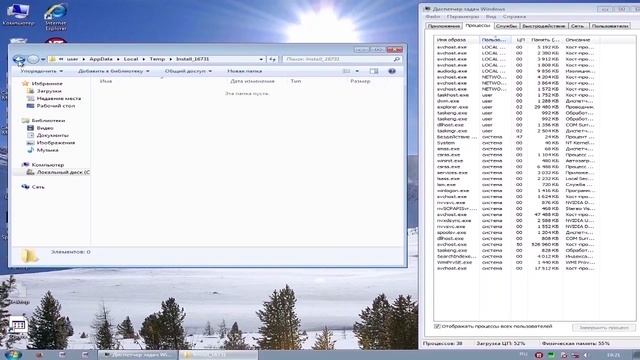Open 'Компьютер' desktop icon
This screenshot has height=360, width=640.
(18, 14)
